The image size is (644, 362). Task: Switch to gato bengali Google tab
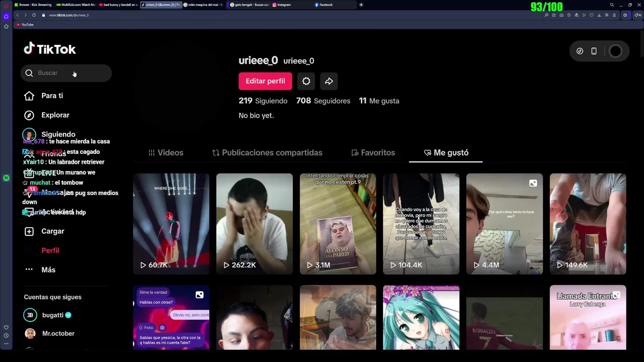tap(249, 5)
